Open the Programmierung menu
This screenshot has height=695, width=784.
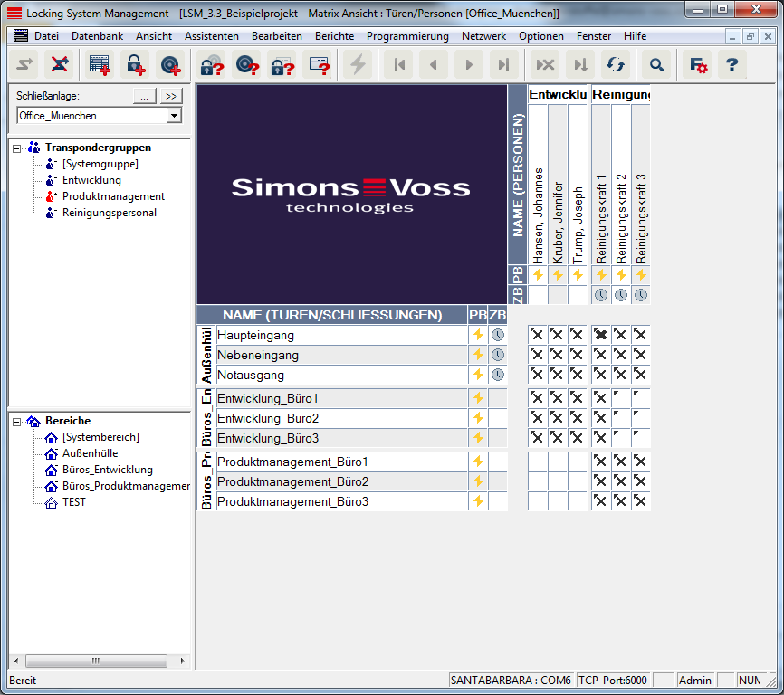(x=407, y=36)
